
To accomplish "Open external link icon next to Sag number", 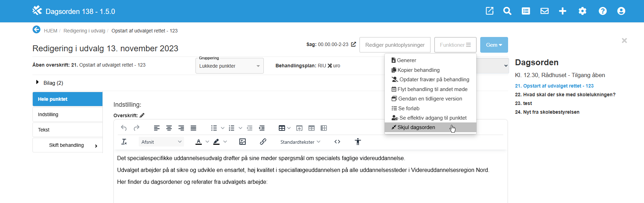I will click(353, 44).
